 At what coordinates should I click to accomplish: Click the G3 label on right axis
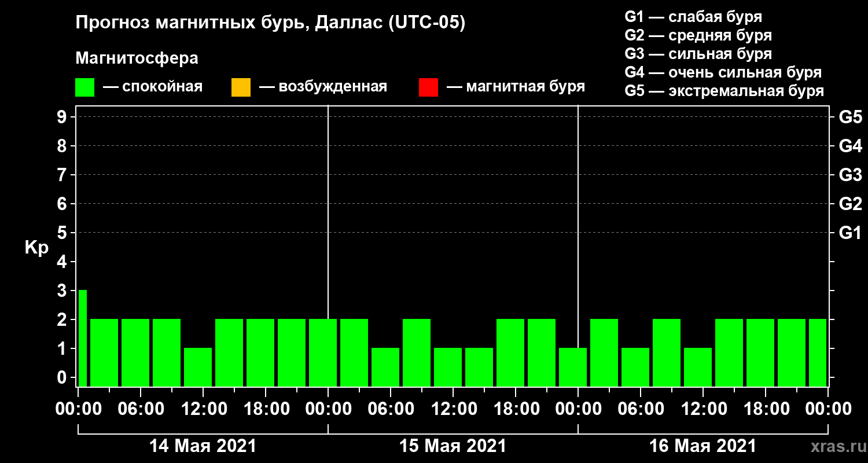(x=850, y=175)
